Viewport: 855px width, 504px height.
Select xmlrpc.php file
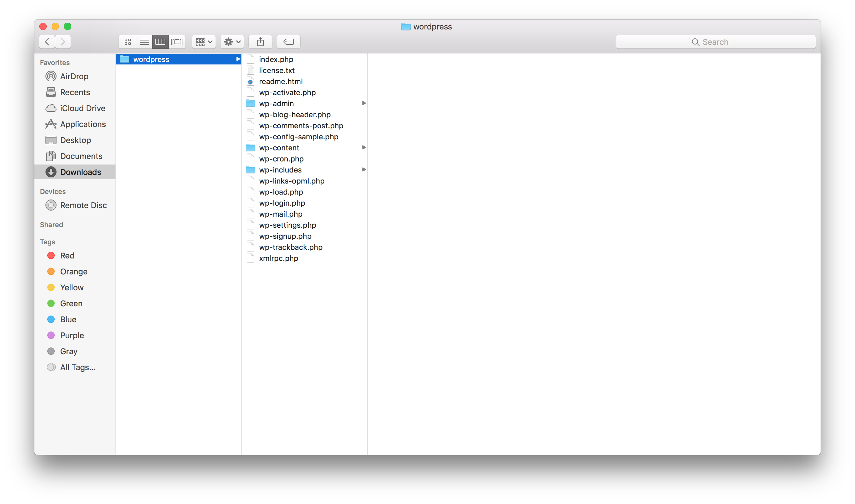click(x=305, y=258)
